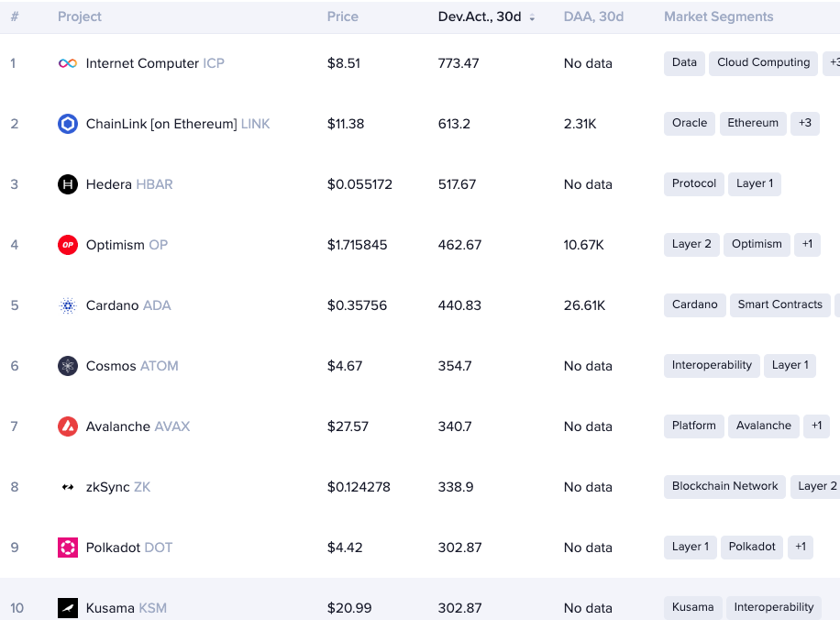
Task: Click the Protocol segment tag
Action: tap(694, 183)
